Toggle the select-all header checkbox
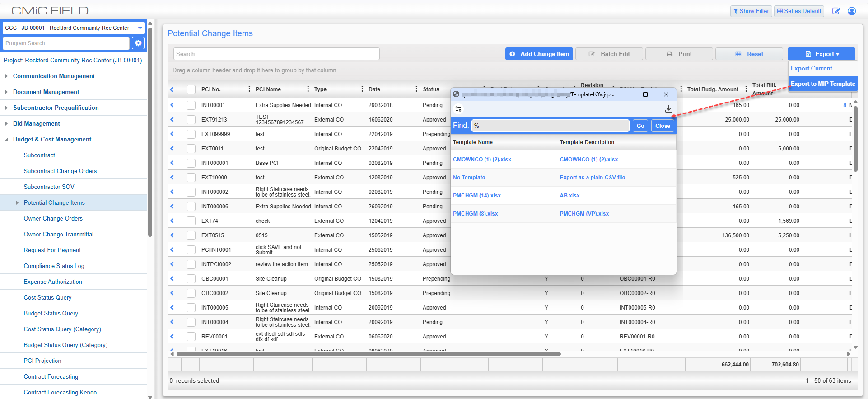This screenshot has width=868, height=399. tap(191, 89)
